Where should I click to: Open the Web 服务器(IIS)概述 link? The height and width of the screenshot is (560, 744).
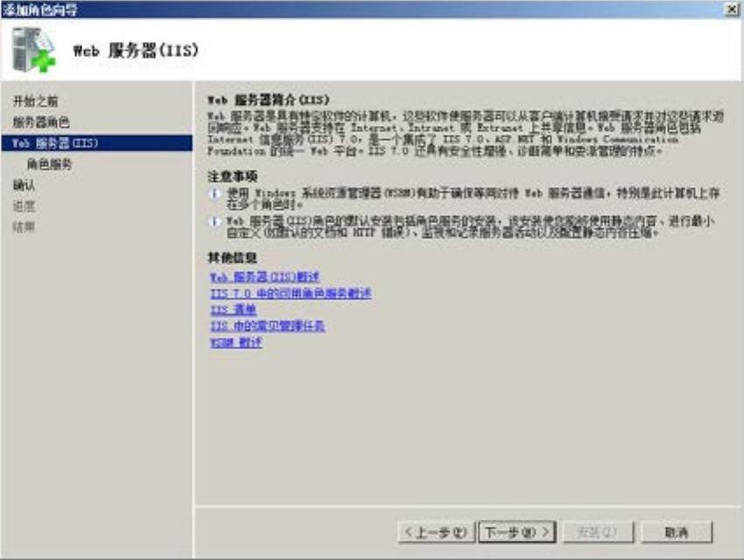click(x=264, y=276)
